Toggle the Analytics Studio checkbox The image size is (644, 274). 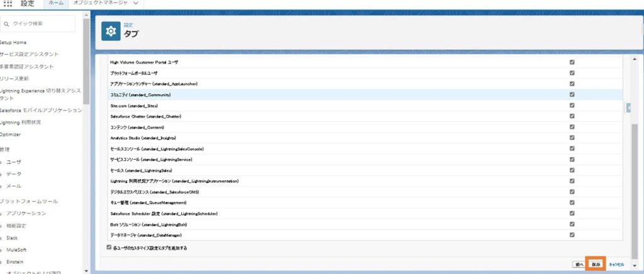tap(572, 138)
